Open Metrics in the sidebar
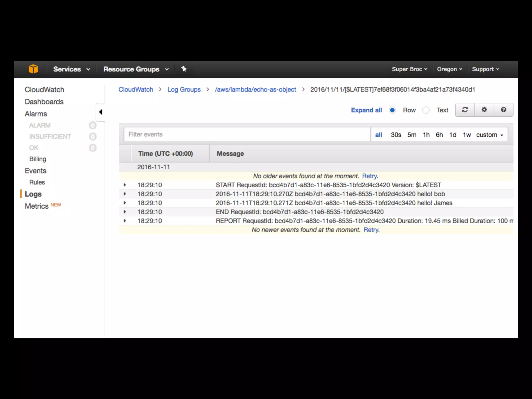 point(37,206)
